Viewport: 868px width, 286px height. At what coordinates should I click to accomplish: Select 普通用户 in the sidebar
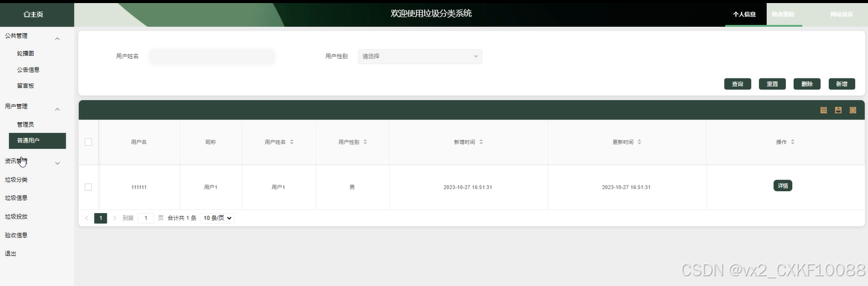coord(37,140)
